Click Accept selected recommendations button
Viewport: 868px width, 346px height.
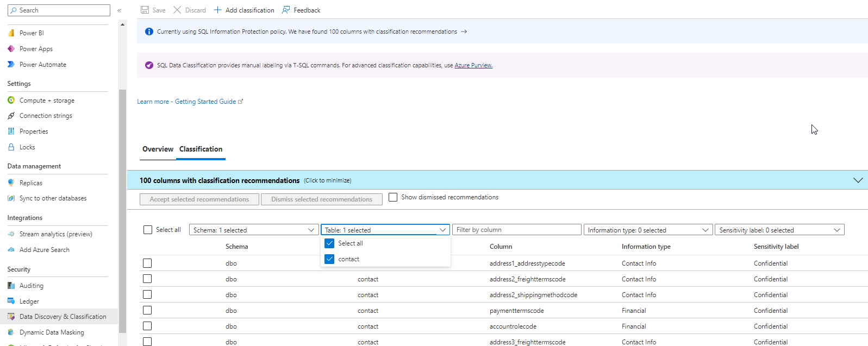coord(199,199)
